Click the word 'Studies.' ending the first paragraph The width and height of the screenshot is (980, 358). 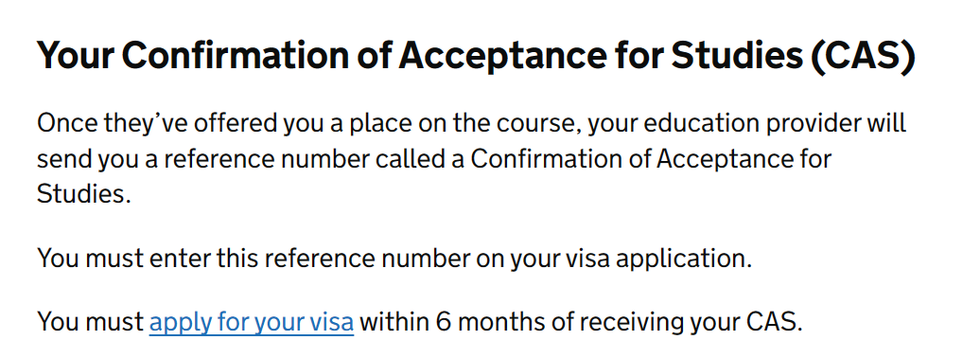84,193
